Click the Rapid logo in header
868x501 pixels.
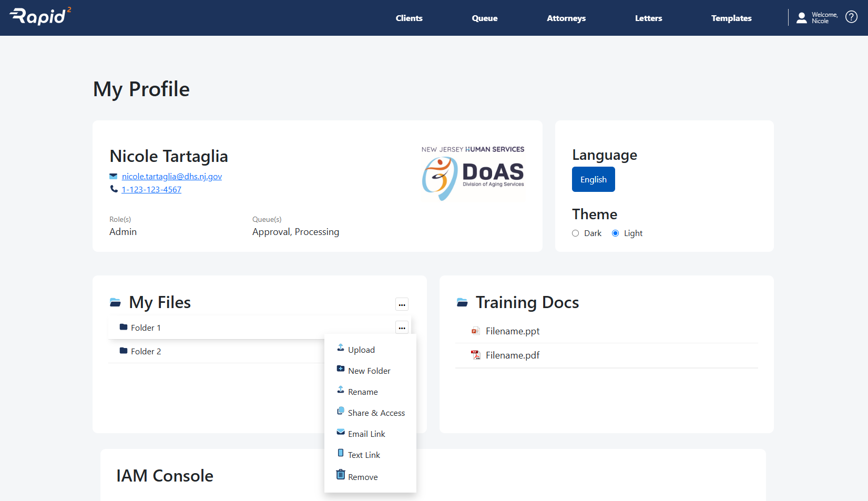pos(40,16)
